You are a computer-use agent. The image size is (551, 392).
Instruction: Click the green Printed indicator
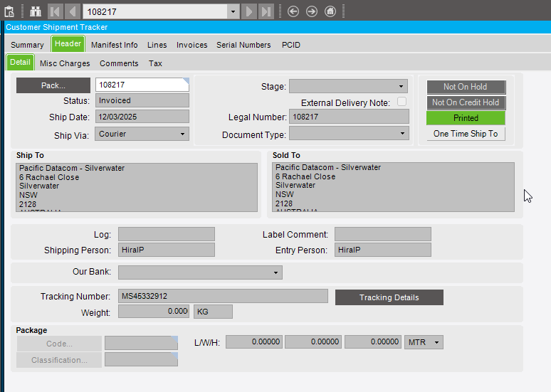point(466,118)
